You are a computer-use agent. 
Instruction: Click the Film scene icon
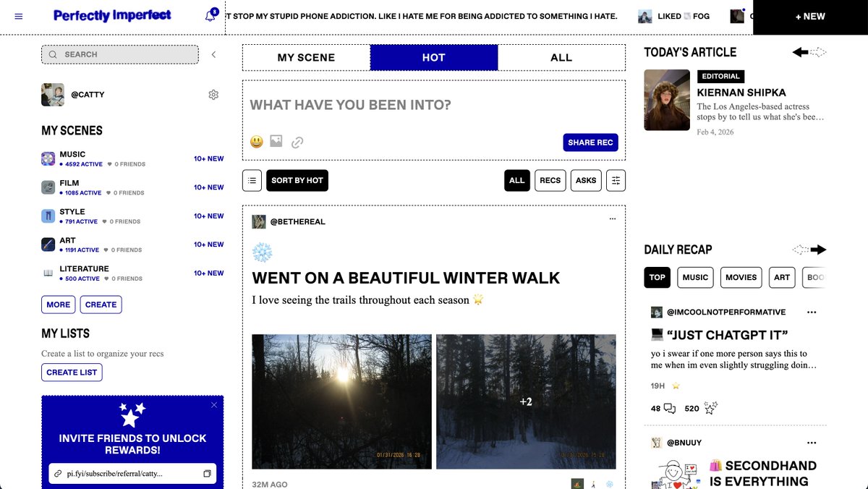(48, 187)
